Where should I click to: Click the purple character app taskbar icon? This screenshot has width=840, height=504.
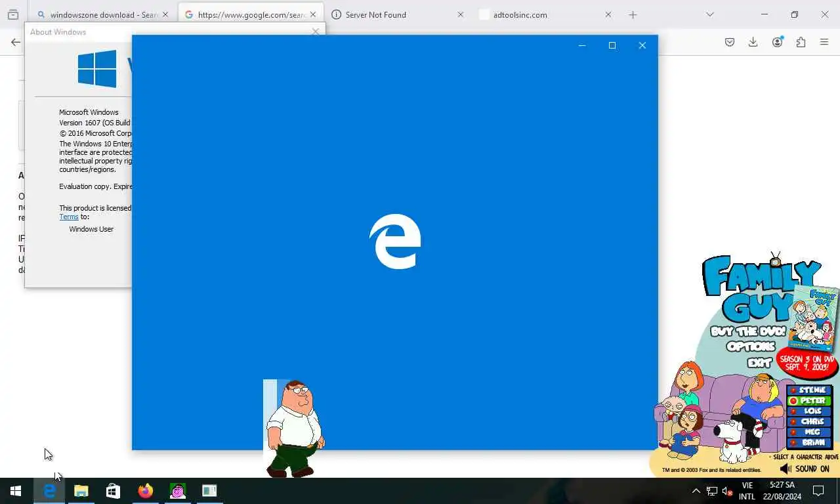coord(178,491)
